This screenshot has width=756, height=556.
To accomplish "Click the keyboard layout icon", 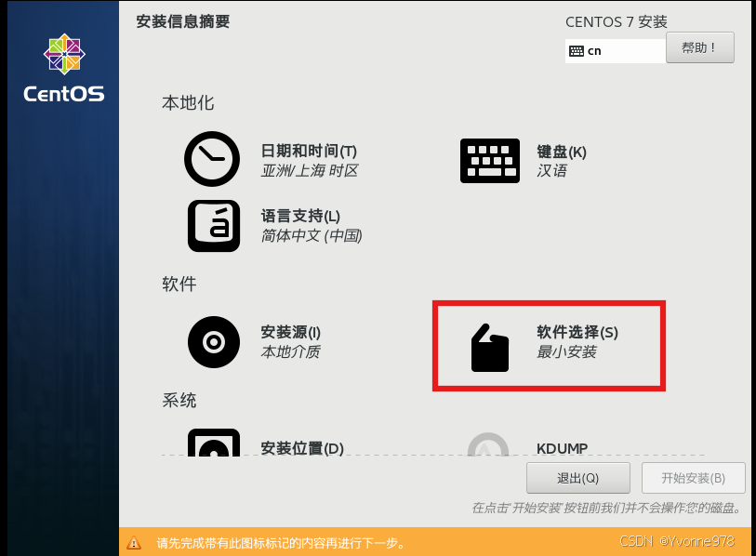I will (490, 161).
